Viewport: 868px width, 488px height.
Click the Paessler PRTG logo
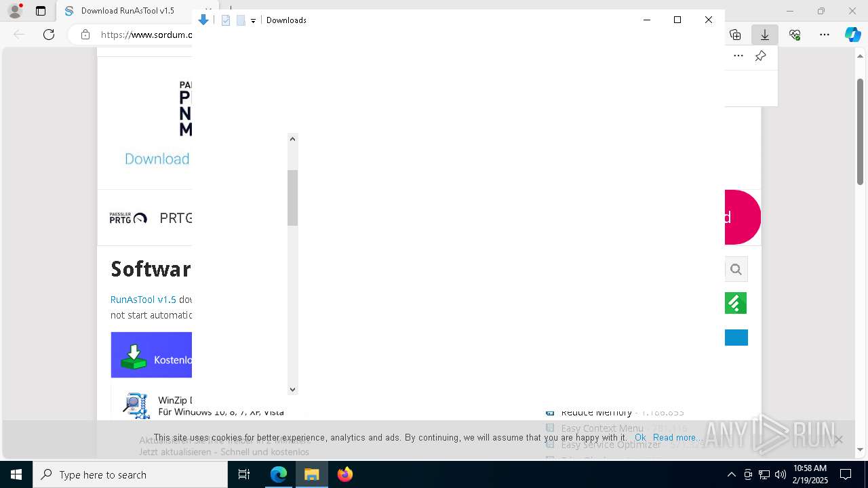pos(128,218)
